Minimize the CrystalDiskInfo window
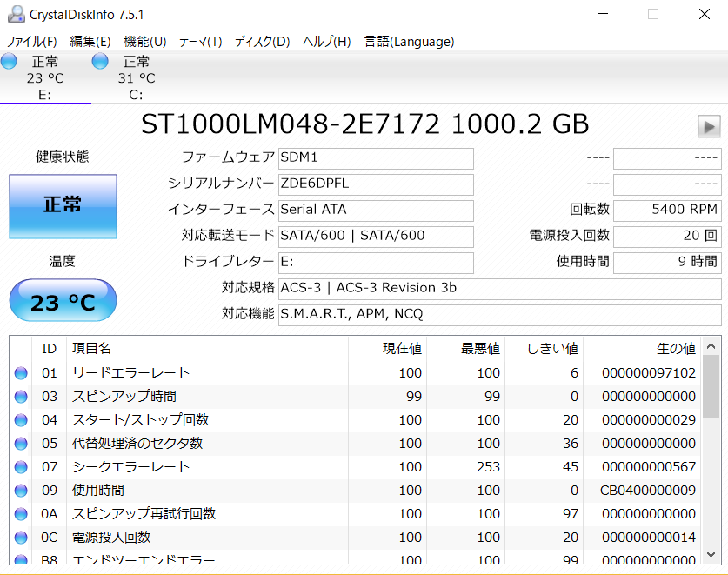728x575 pixels. [603, 14]
